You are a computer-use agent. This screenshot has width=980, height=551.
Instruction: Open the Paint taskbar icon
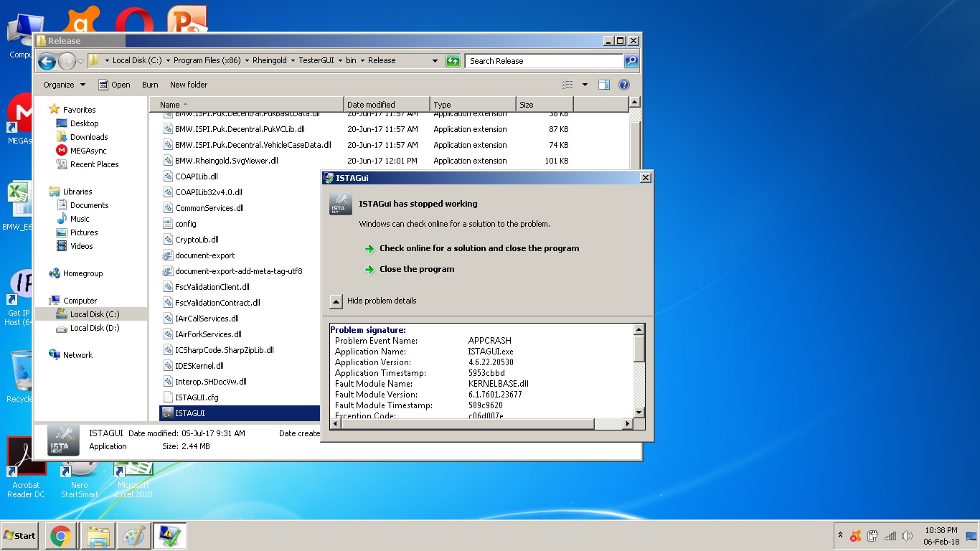(133, 536)
